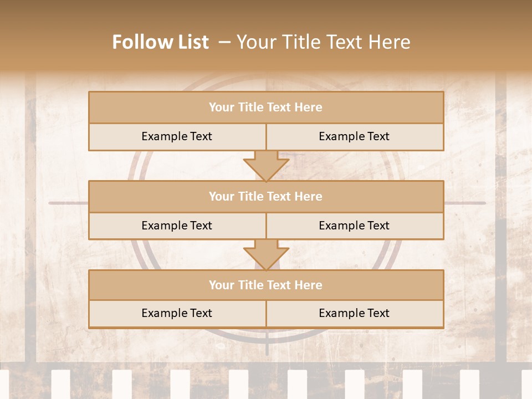Click crosshair line right of the middle block
Viewport: 532px width, 399px height.
(x=465, y=203)
